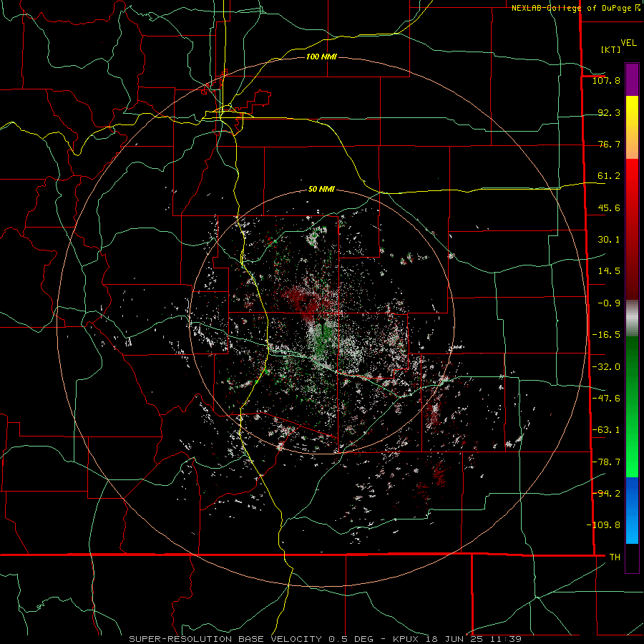Select the -0.9 legend value
Screen dimensions: 644x644
(609, 303)
